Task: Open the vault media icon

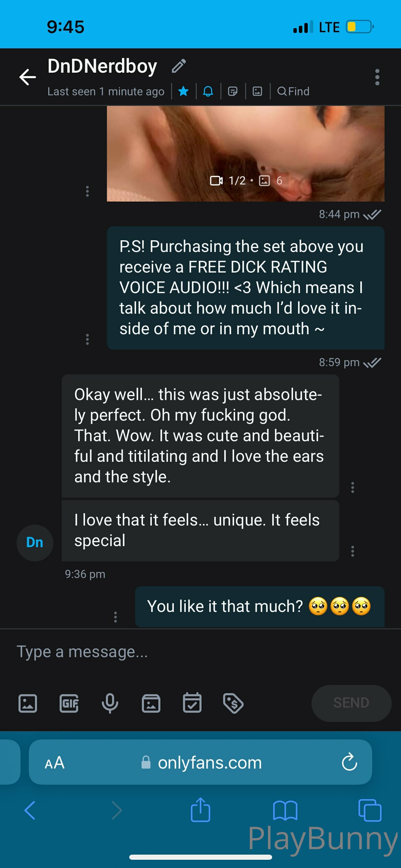Action: [x=151, y=703]
